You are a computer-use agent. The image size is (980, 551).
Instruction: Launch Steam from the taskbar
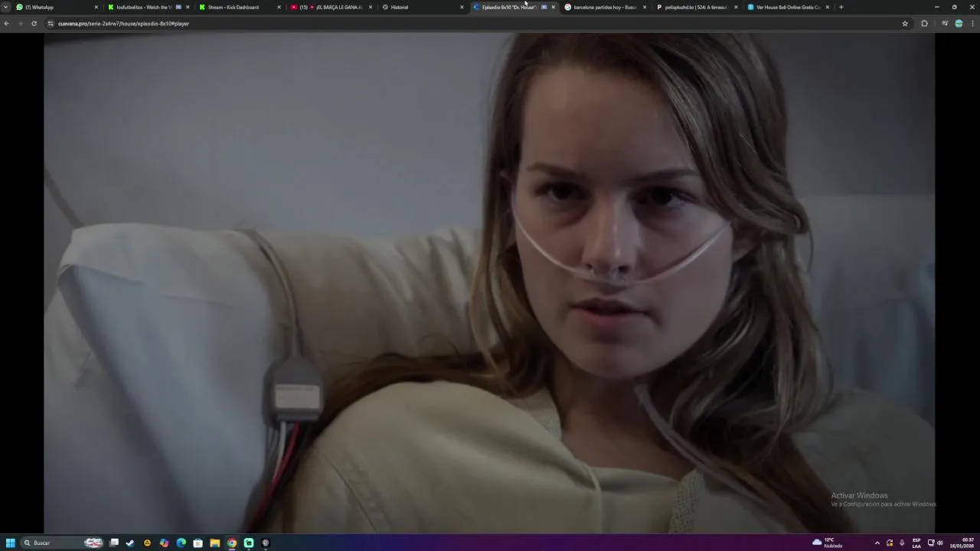[x=130, y=543]
